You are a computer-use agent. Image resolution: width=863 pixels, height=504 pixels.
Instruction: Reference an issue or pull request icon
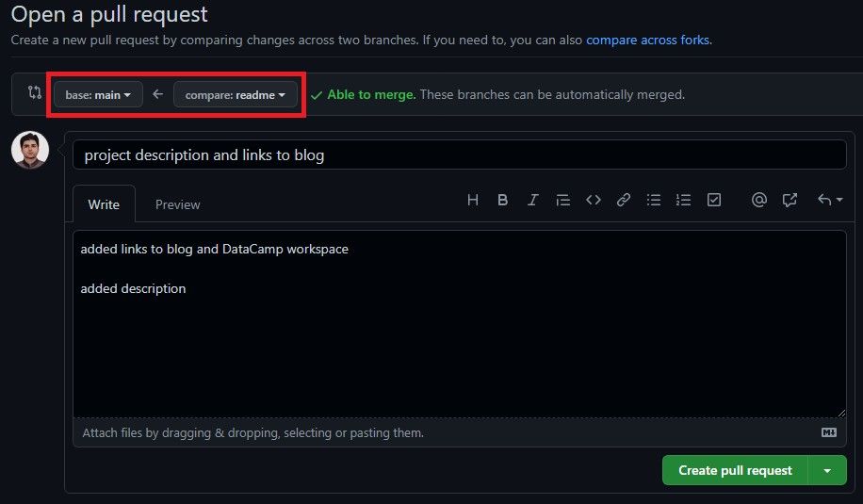[790, 200]
